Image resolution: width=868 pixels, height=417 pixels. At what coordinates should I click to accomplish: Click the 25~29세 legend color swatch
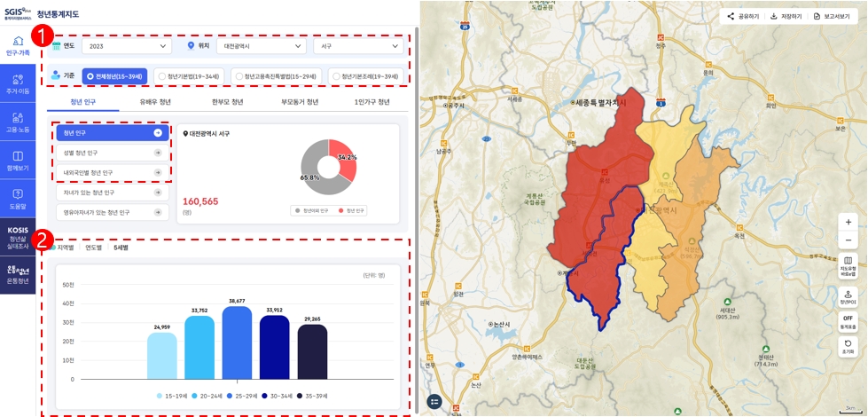tap(231, 396)
